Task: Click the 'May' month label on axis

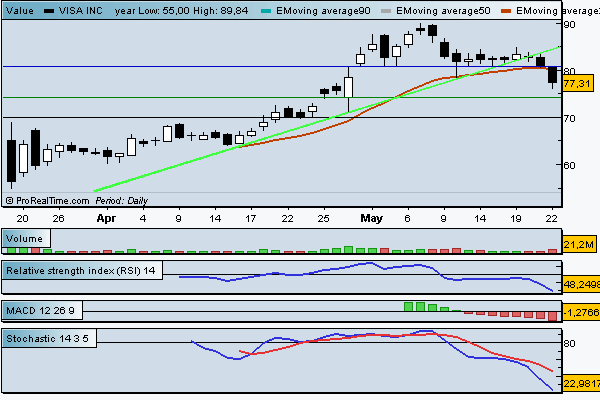Action: (372, 219)
